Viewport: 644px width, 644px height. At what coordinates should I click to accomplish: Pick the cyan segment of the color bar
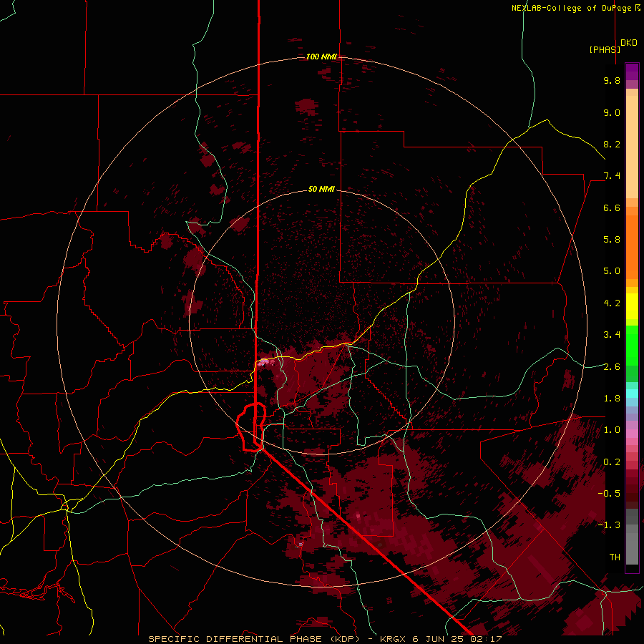[632, 393]
